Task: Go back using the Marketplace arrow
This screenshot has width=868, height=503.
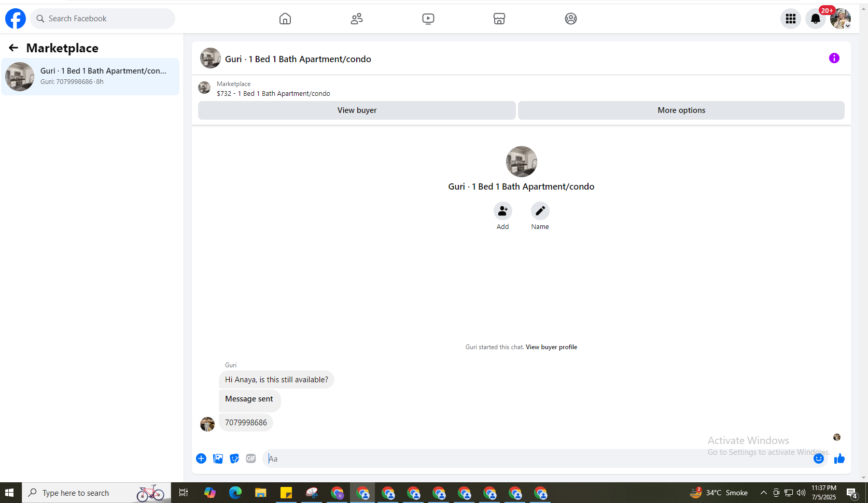Action: click(x=13, y=48)
